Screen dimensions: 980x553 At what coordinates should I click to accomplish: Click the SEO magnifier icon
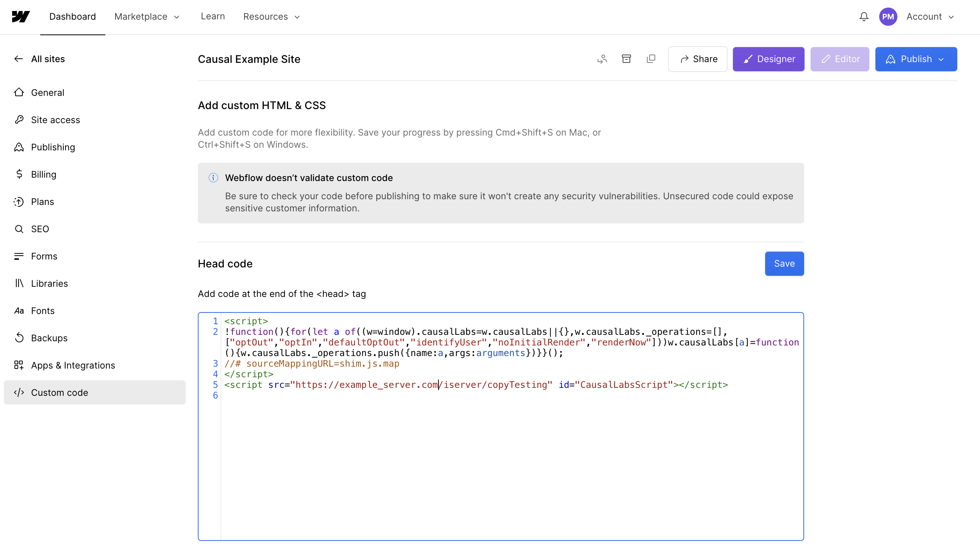click(19, 229)
